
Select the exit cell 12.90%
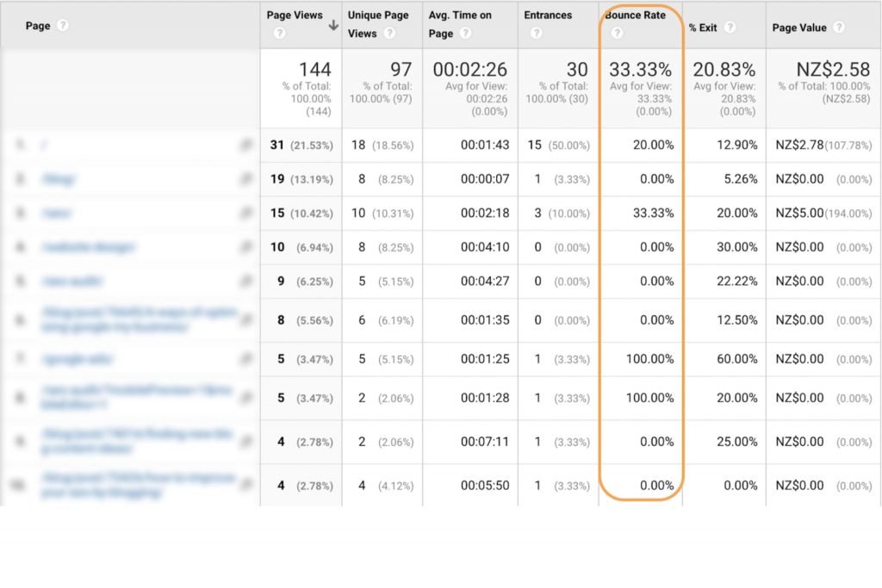coord(737,145)
